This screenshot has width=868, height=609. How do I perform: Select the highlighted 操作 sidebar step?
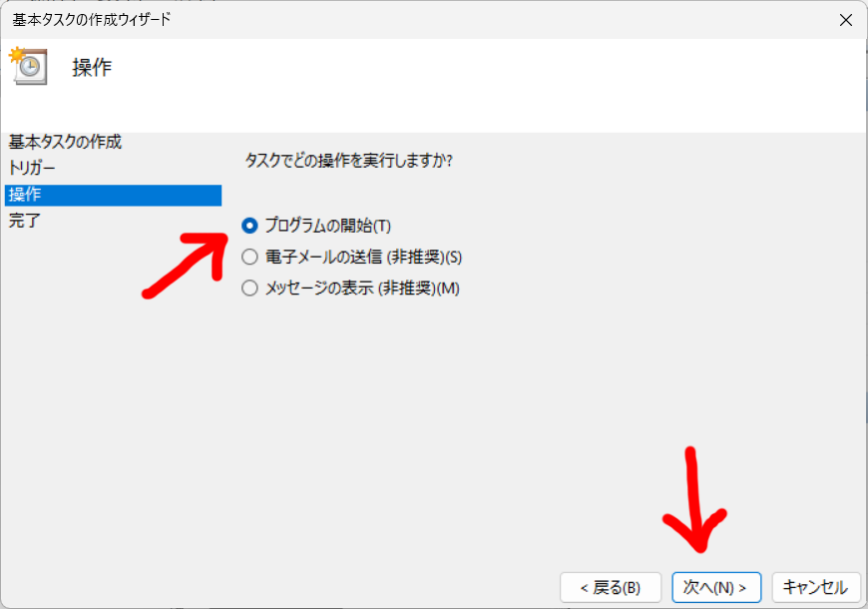coord(113,195)
